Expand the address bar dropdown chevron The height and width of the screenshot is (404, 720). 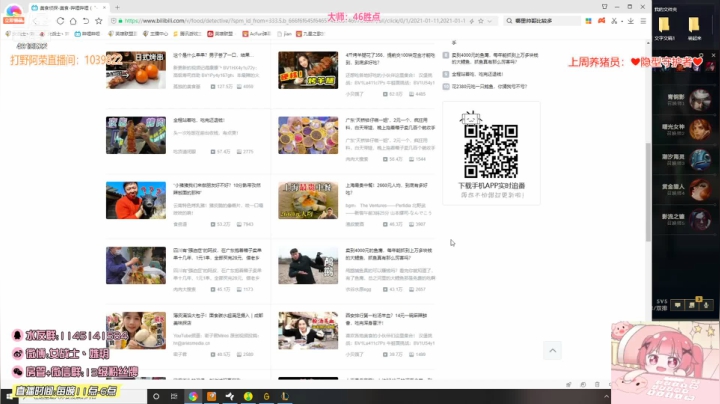click(489, 21)
